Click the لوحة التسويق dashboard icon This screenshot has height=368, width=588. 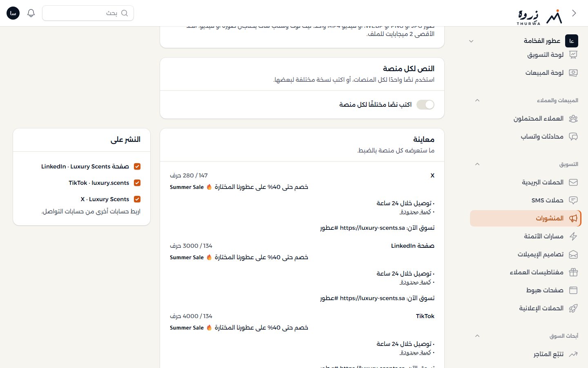573,55
